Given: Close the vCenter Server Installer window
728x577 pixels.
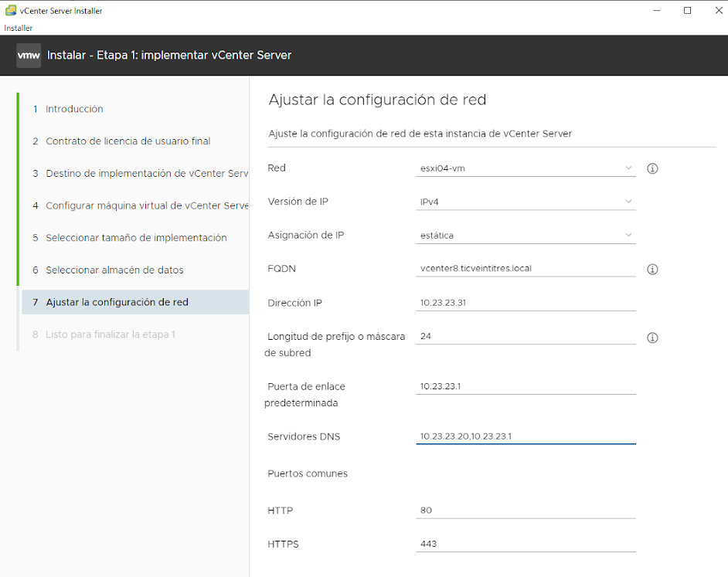Looking at the screenshot, I should pyautogui.click(x=718, y=11).
